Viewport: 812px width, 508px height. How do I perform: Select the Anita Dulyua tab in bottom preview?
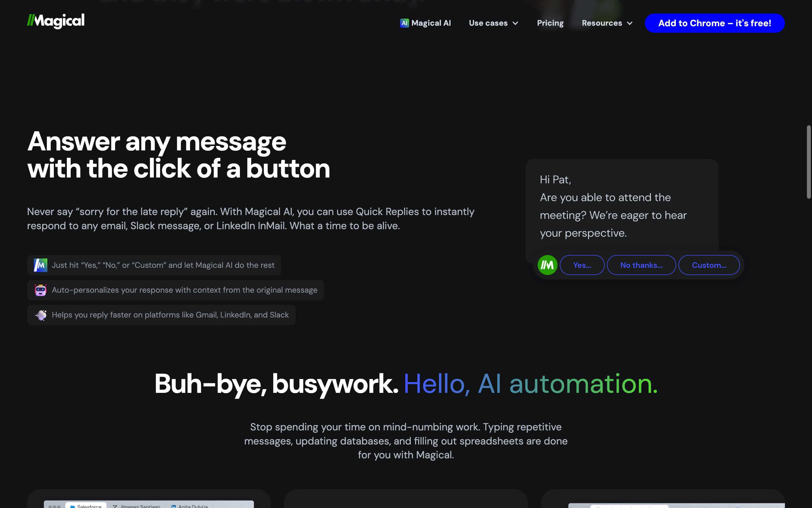189,506
